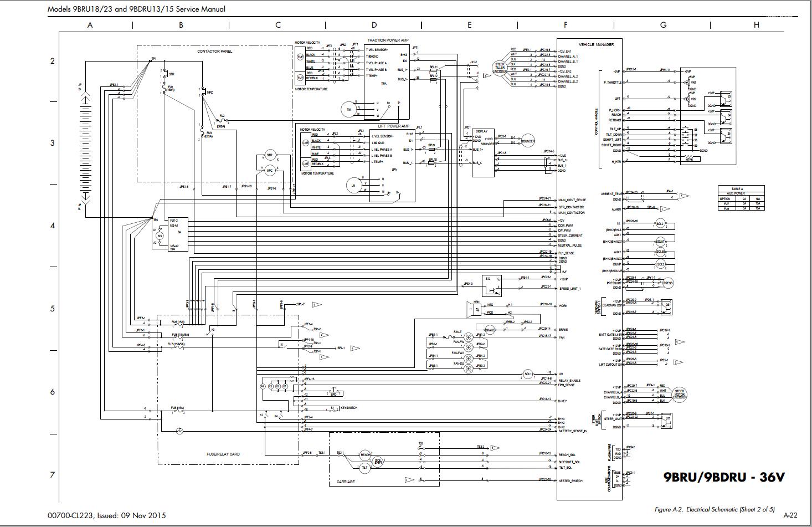Select the STEER TILLER ENCODER circle symbol

point(500,68)
